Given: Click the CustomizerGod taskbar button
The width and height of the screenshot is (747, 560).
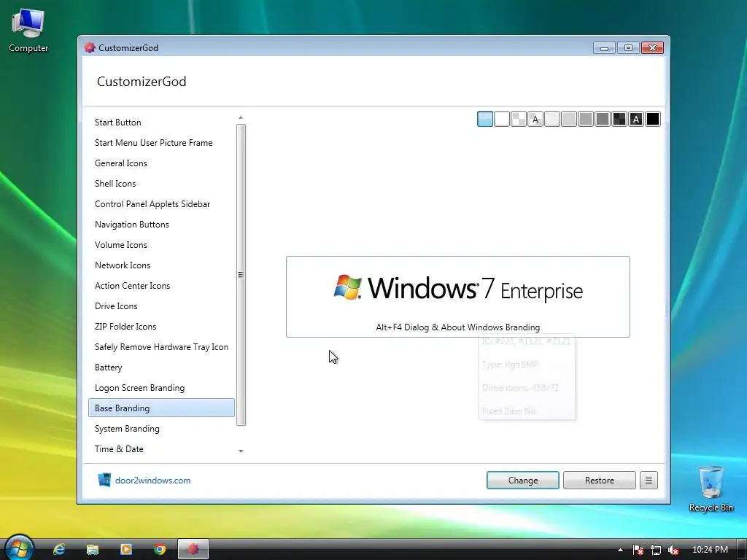Looking at the screenshot, I should coord(193,550).
